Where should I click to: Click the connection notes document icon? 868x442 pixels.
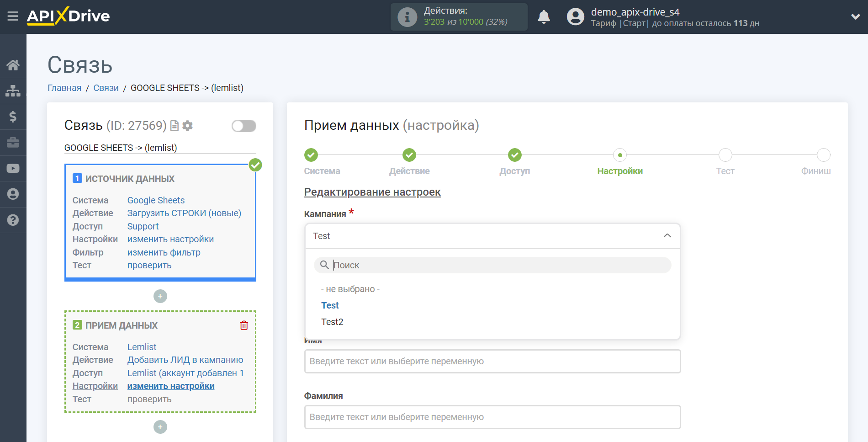(174, 126)
